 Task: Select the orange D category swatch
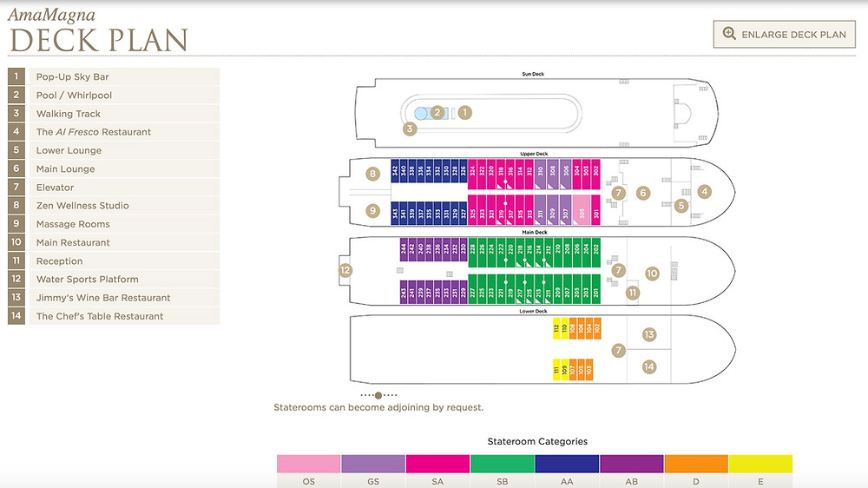(696, 465)
